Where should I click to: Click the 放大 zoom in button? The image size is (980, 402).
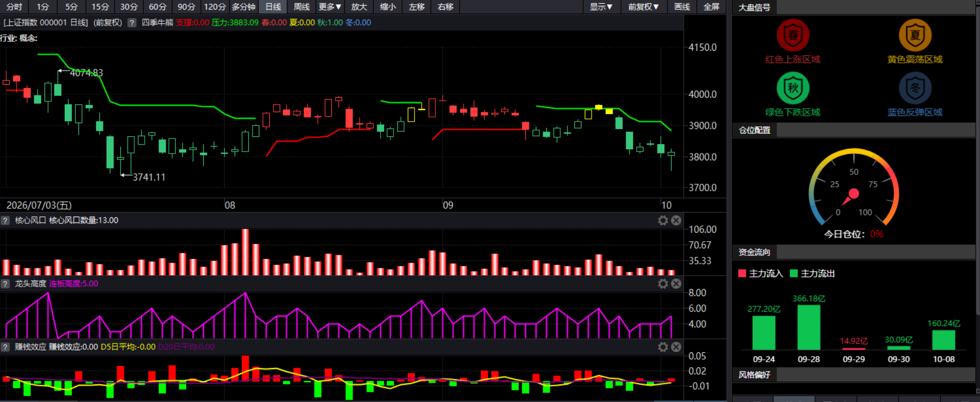click(x=359, y=7)
